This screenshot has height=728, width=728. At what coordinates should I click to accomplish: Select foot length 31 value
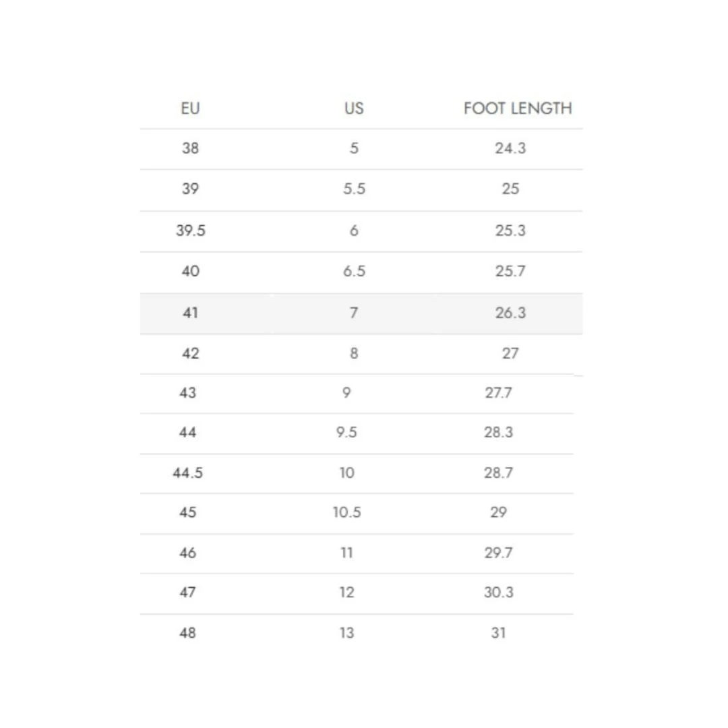pyautogui.click(x=498, y=633)
